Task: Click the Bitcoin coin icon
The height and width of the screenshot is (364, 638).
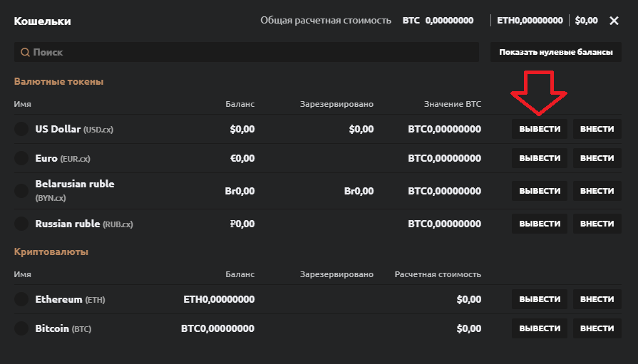Action: coord(21,329)
